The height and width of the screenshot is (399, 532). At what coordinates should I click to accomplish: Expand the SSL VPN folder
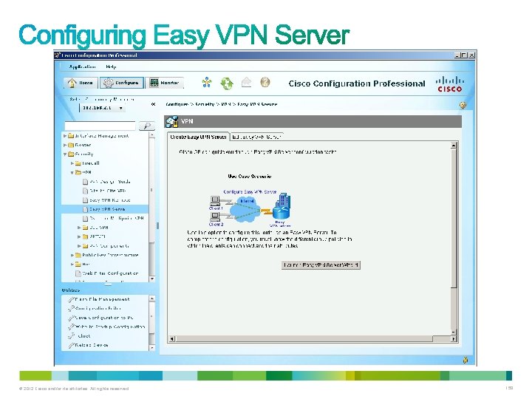(79, 228)
